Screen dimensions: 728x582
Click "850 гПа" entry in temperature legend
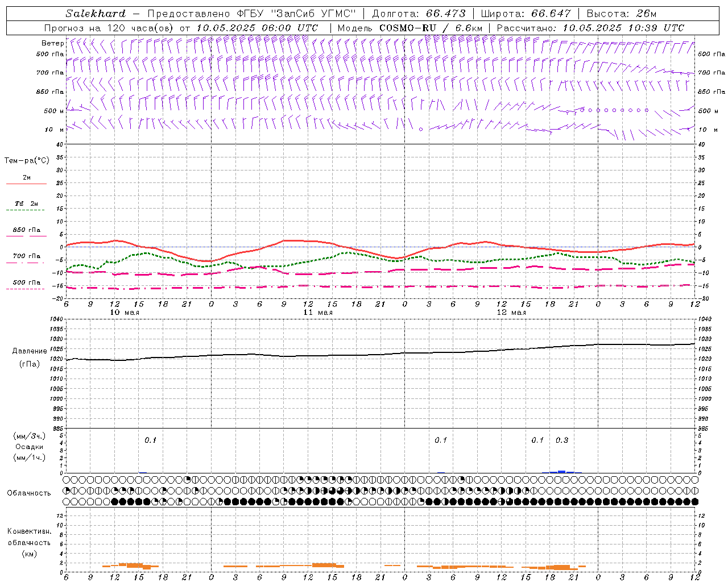pos(27,230)
